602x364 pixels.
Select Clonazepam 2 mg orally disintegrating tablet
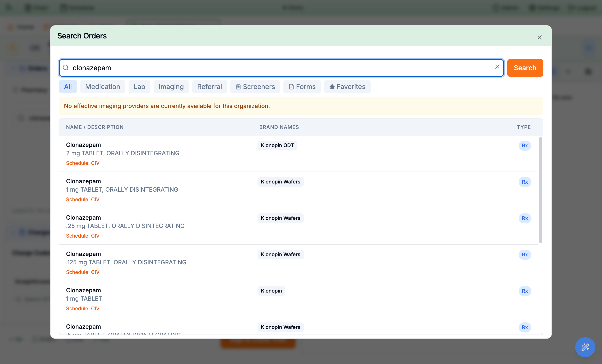[298, 154]
